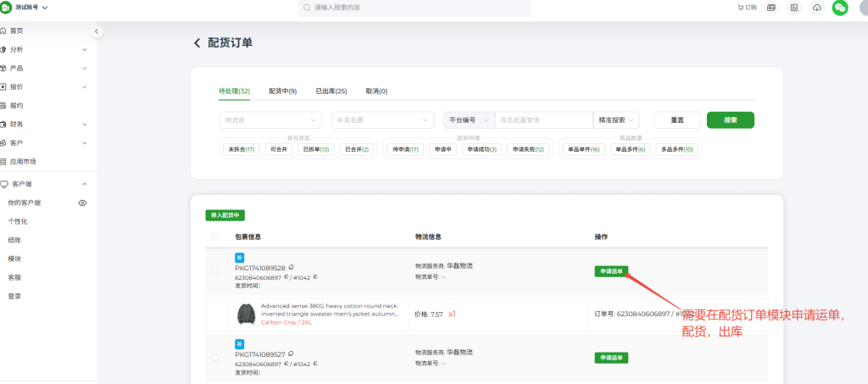Click the sweater product thumbnail
The image size is (868, 384).
point(247,314)
